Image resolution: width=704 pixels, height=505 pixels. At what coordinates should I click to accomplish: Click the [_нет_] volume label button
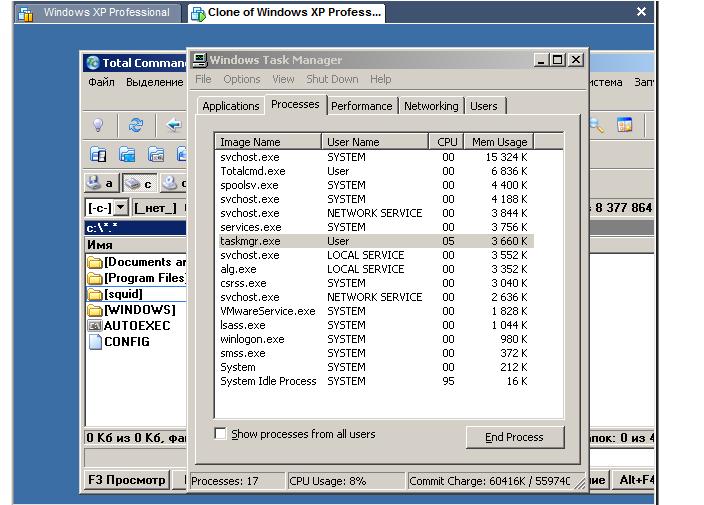click(x=155, y=208)
